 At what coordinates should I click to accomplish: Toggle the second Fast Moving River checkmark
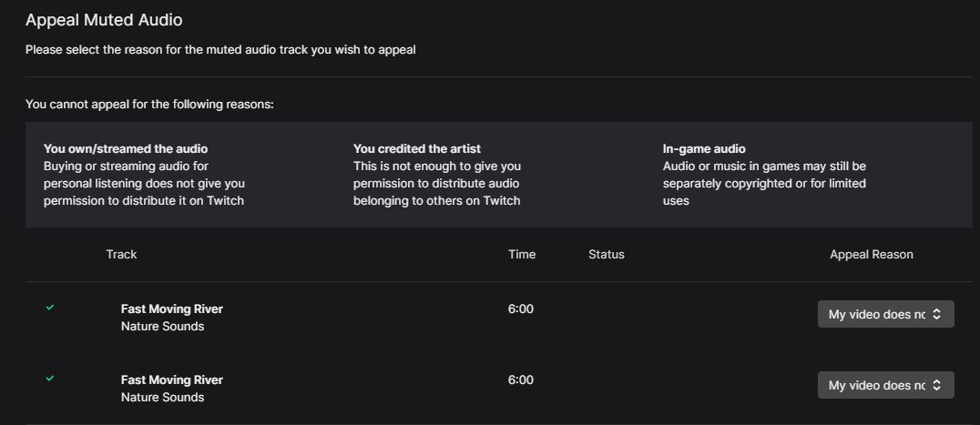click(50, 379)
